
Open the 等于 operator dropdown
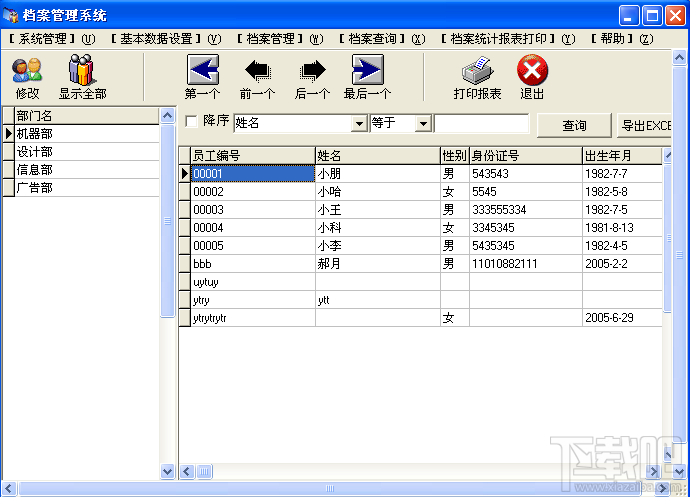coord(423,124)
